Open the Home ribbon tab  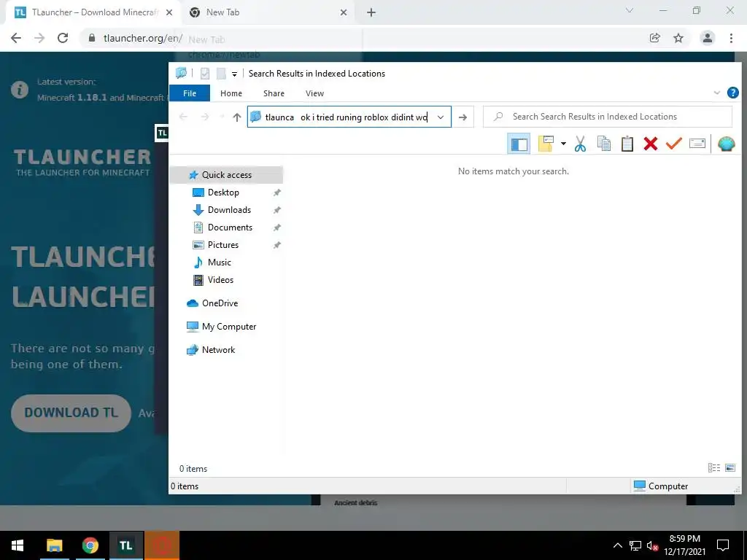231,93
